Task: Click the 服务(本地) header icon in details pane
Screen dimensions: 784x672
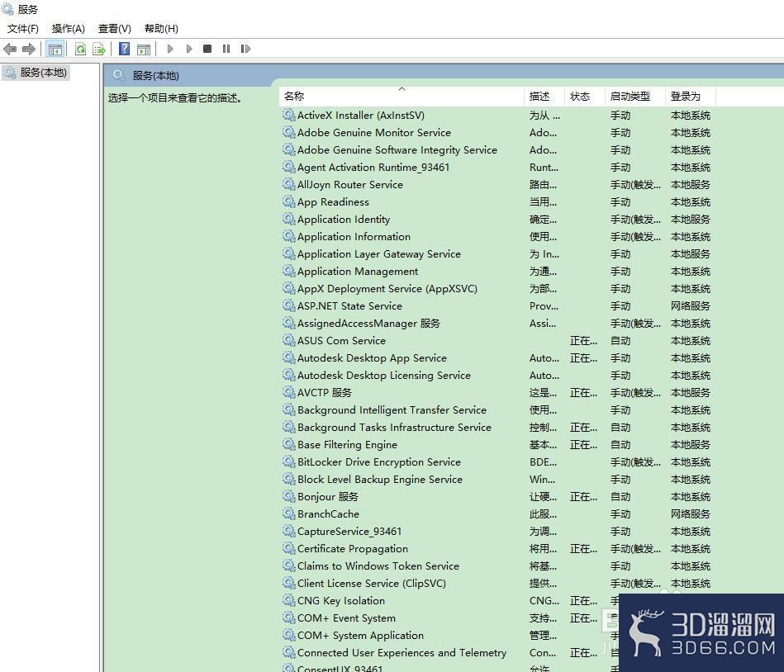Action: (118, 75)
